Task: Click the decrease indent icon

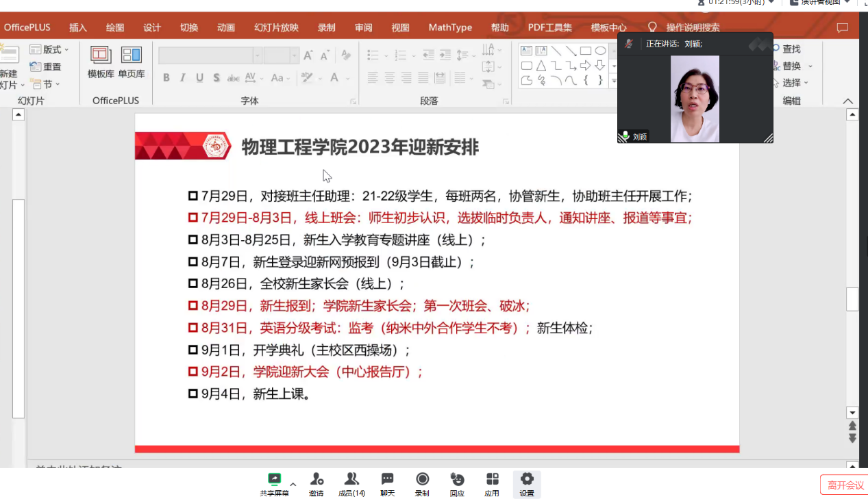Action: pos(429,55)
